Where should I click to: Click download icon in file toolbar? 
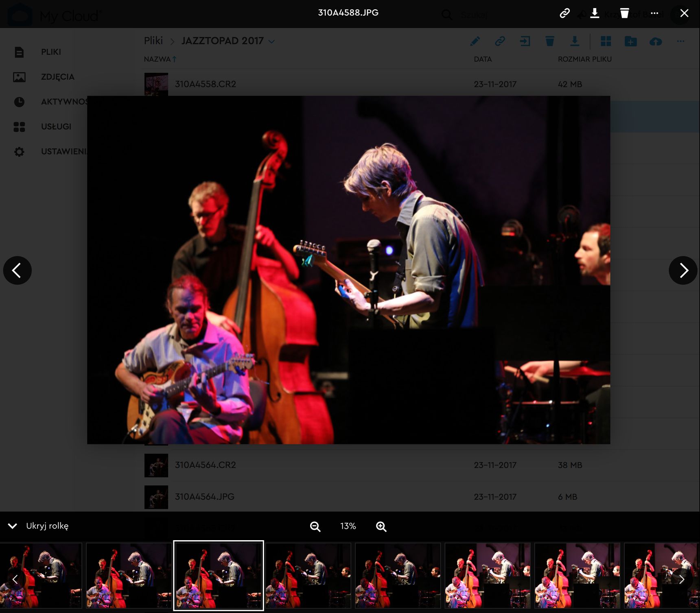575,41
